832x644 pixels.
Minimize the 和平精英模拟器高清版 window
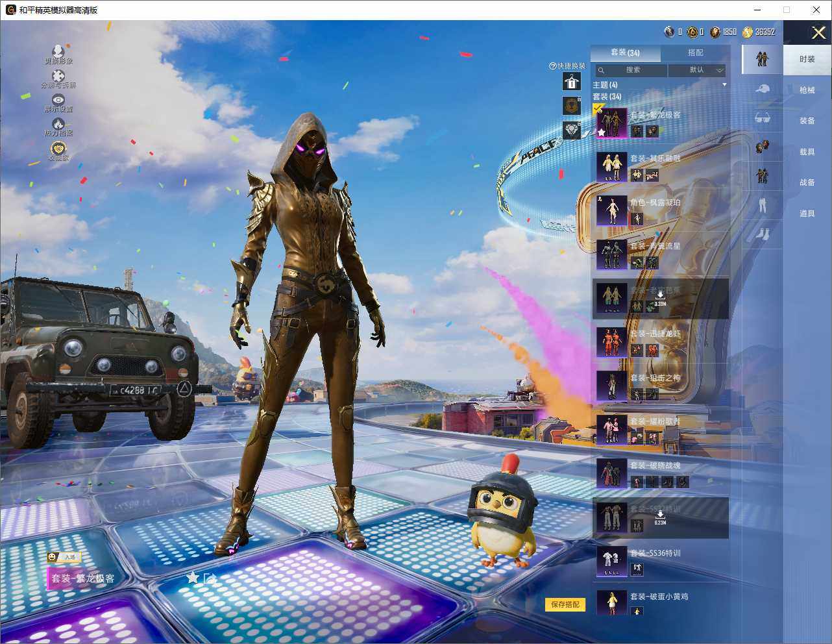[758, 10]
